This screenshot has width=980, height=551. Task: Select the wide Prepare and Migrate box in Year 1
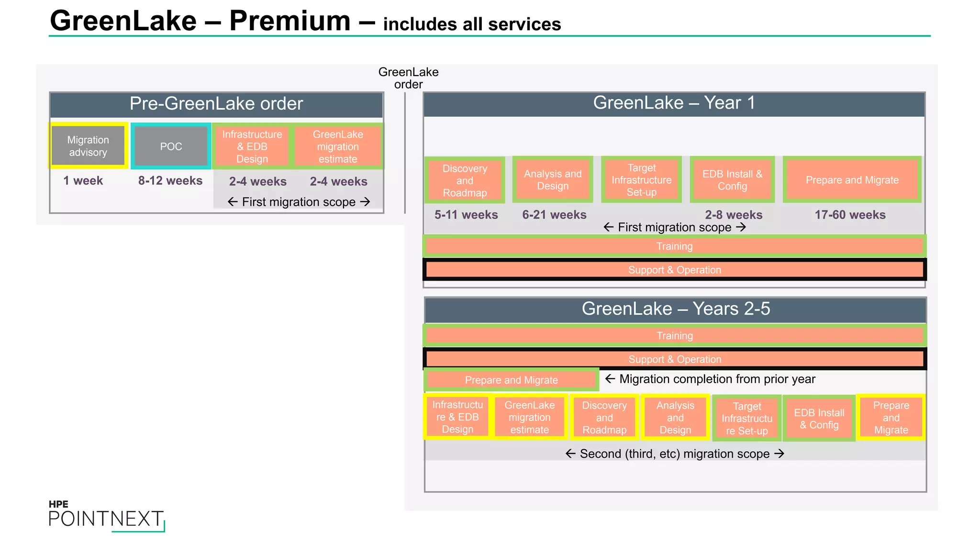[852, 180]
